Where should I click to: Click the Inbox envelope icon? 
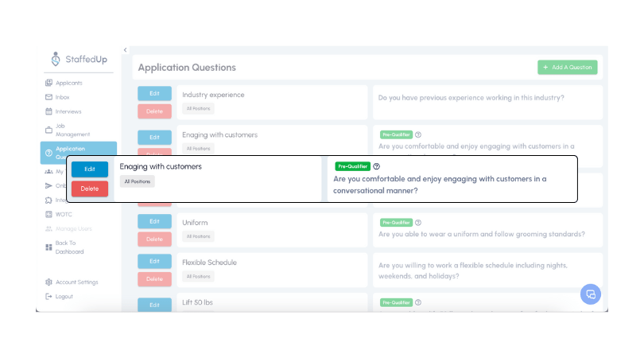click(49, 97)
